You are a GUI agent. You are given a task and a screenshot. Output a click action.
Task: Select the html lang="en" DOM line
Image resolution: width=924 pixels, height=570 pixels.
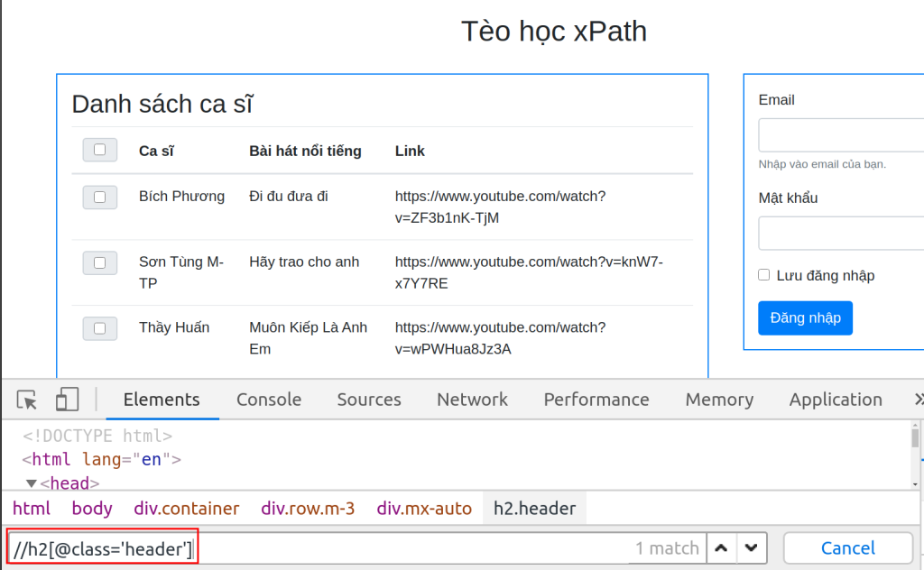(x=101, y=459)
